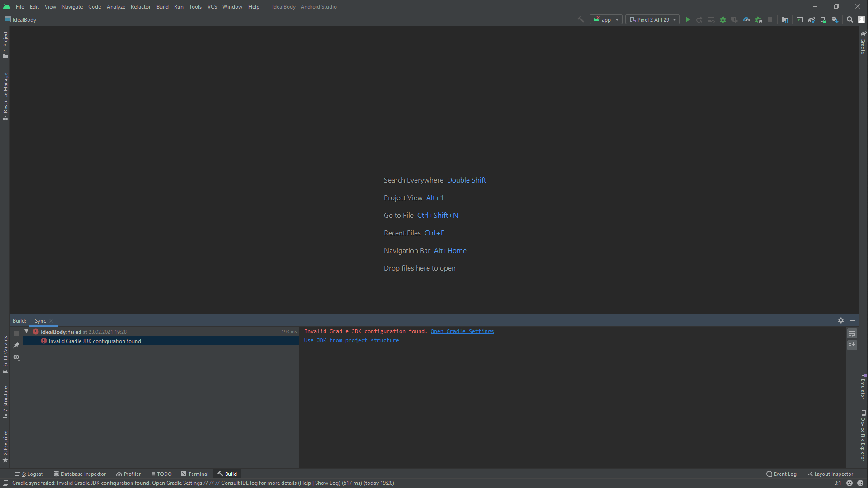Click the Stop square in main toolbar
The height and width of the screenshot is (488, 868).
770,19
